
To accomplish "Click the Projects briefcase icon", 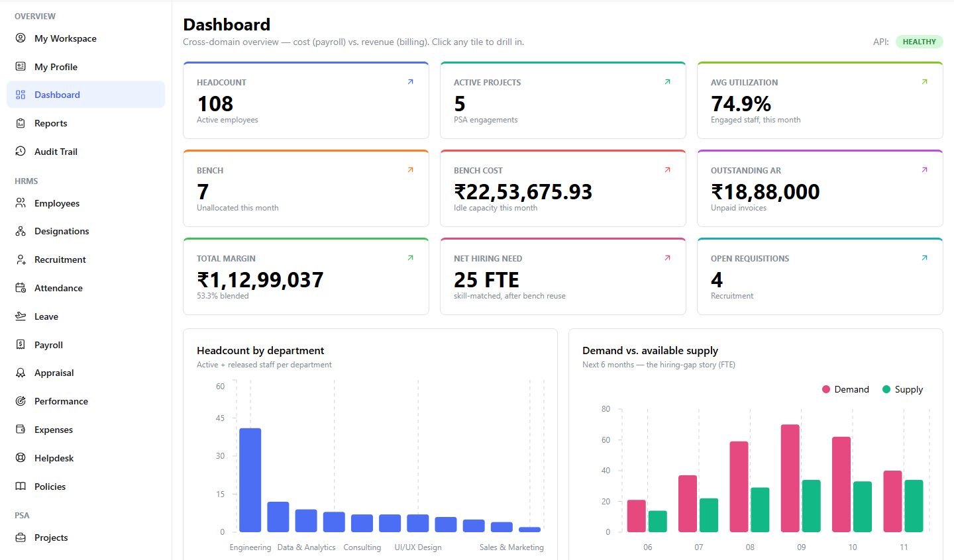I will tap(21, 537).
